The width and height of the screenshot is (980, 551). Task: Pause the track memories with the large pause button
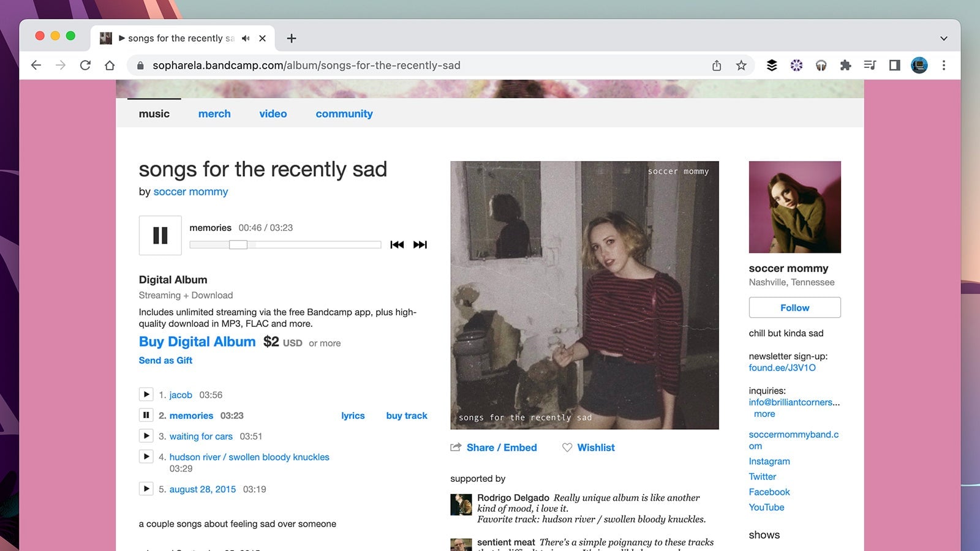click(160, 235)
